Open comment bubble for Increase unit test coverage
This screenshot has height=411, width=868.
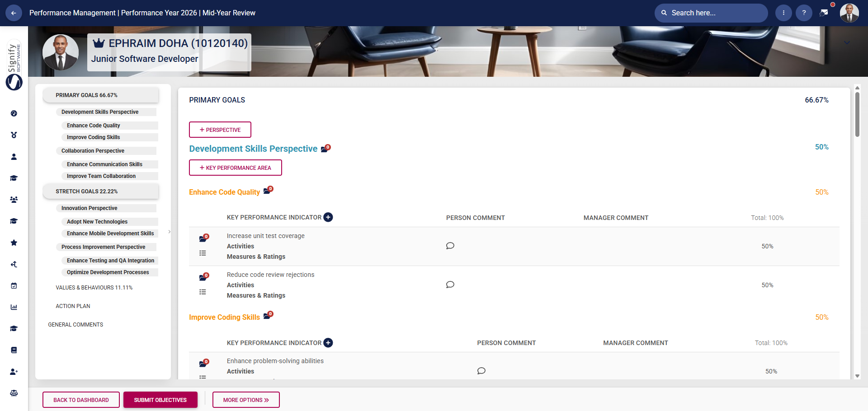click(450, 246)
